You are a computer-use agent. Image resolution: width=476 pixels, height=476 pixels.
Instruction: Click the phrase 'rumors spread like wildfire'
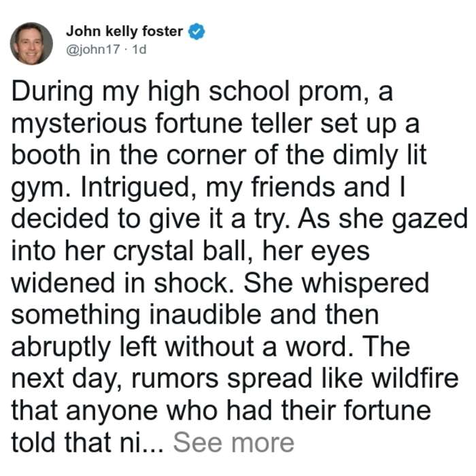coord(294,379)
